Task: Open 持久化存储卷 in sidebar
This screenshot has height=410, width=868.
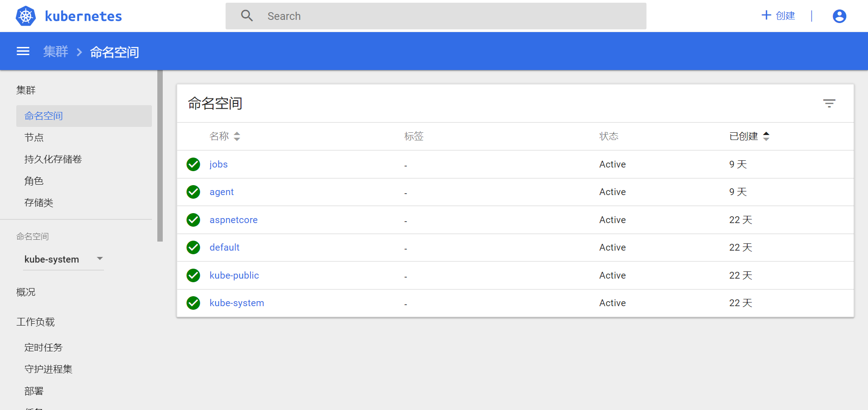Action: click(x=53, y=159)
